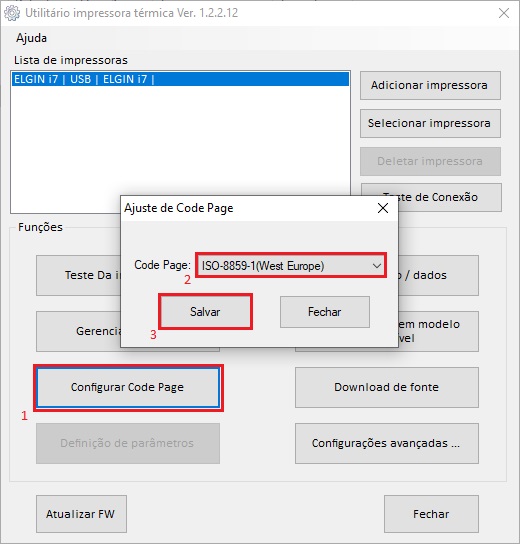Open the Ajuda menu
The width and height of the screenshot is (520, 544).
tap(31, 38)
